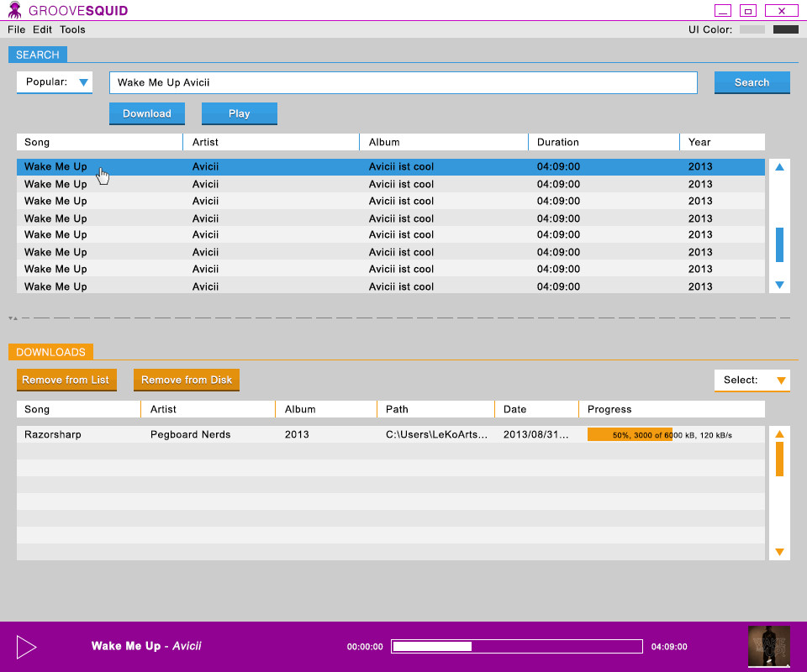
Task: Sort downloads by Album column header
Action: 326,409
